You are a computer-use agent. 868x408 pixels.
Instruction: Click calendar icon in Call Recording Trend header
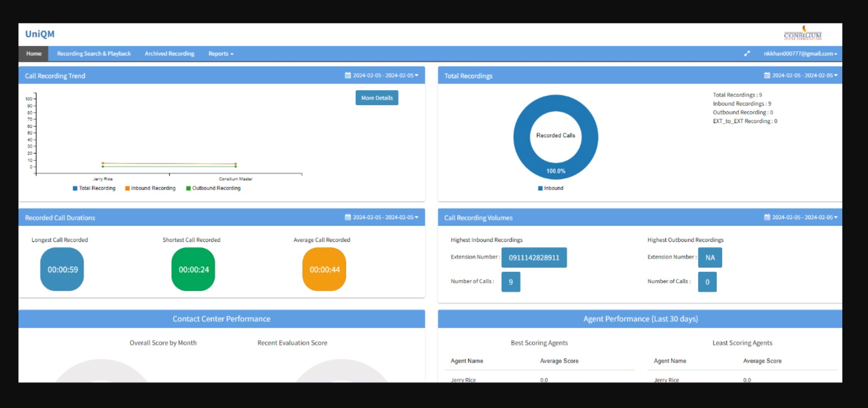(x=348, y=75)
